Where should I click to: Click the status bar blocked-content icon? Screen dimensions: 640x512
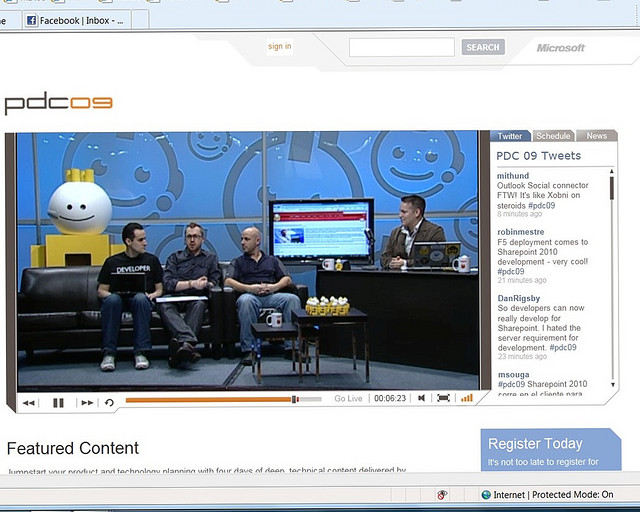pyautogui.click(x=442, y=495)
